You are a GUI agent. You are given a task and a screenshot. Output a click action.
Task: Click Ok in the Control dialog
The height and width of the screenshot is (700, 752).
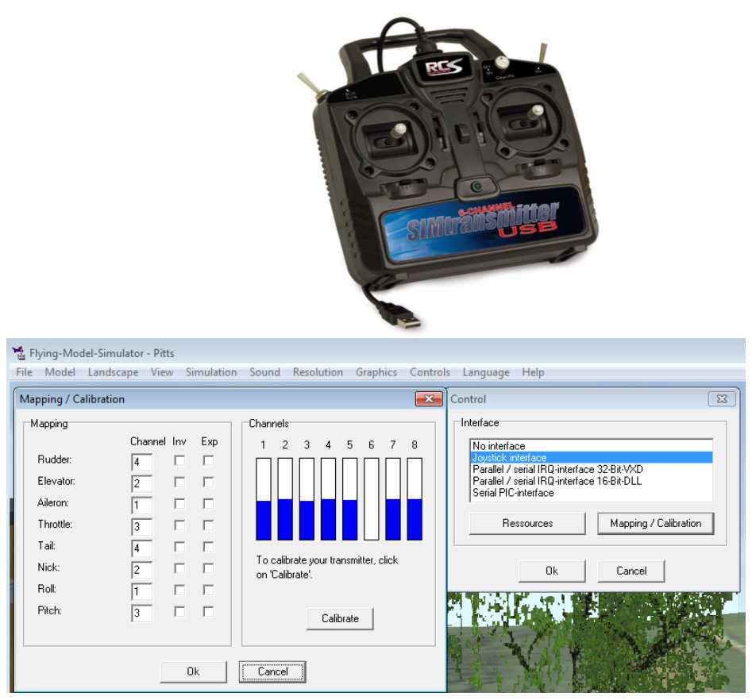[x=552, y=571]
